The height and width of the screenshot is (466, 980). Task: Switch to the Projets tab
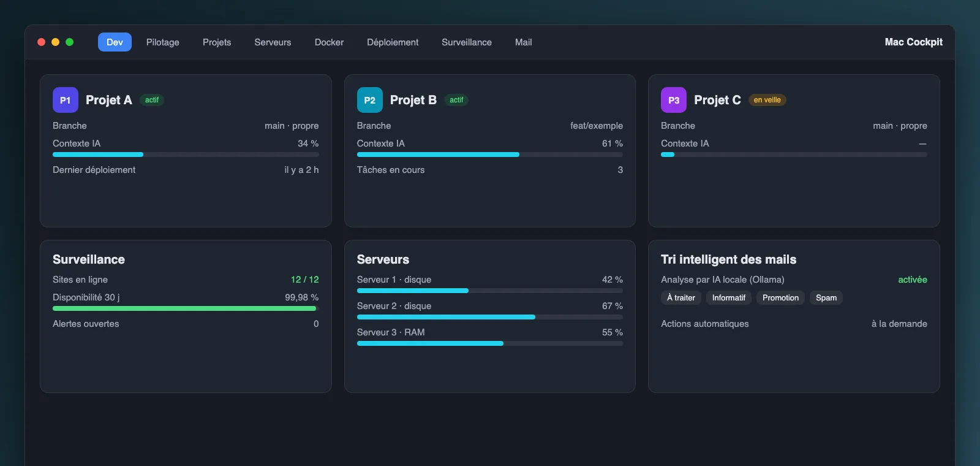pos(217,42)
